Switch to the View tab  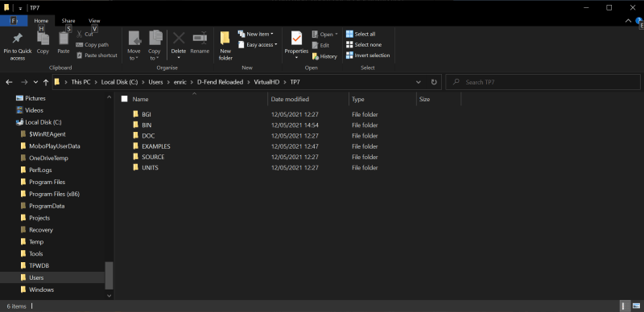click(x=94, y=21)
